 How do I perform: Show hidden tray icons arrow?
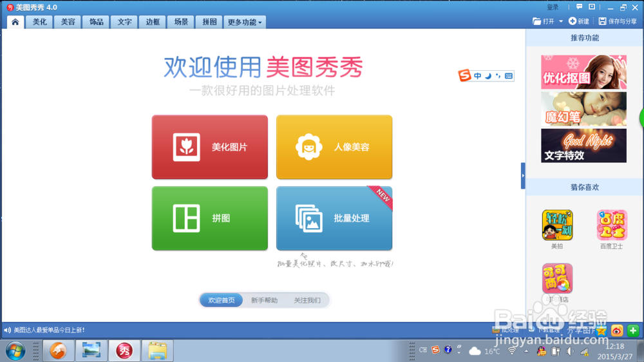(526, 351)
